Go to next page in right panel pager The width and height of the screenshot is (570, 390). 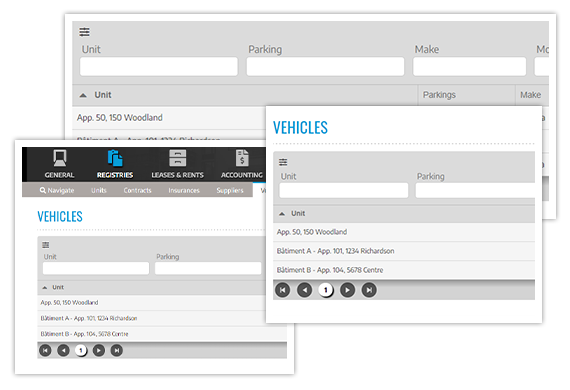pos(347,290)
